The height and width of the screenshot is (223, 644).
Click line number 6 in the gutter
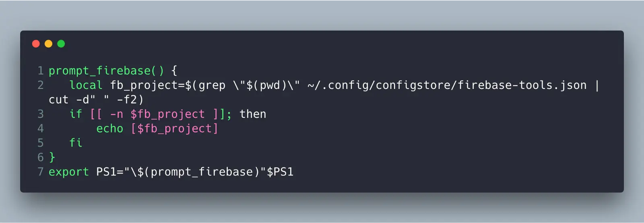(41, 157)
